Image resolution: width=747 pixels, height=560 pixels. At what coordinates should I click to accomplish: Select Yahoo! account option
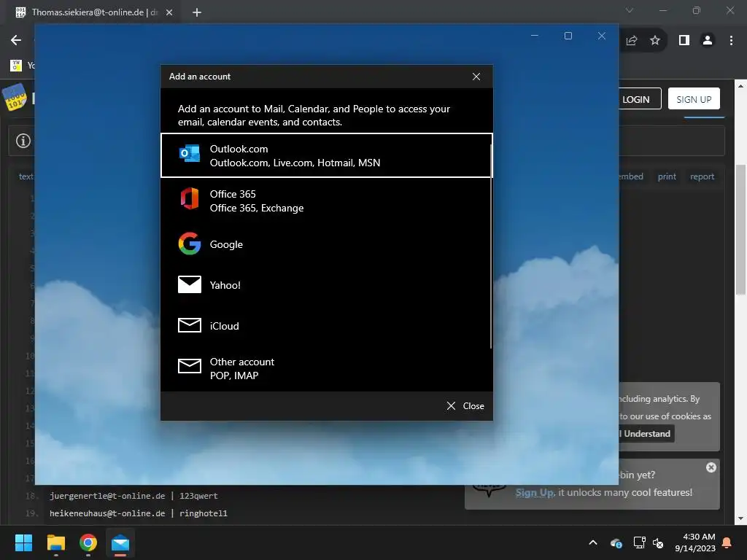tap(326, 285)
